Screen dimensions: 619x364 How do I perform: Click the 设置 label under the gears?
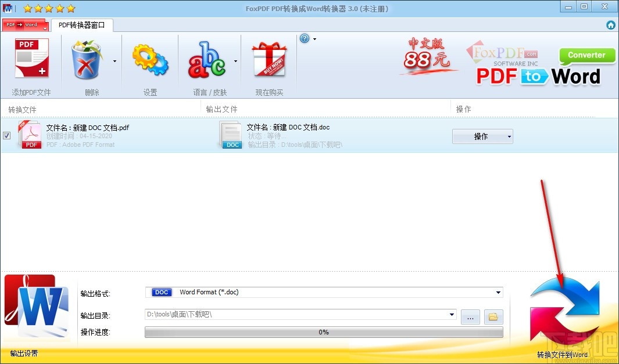151,92
